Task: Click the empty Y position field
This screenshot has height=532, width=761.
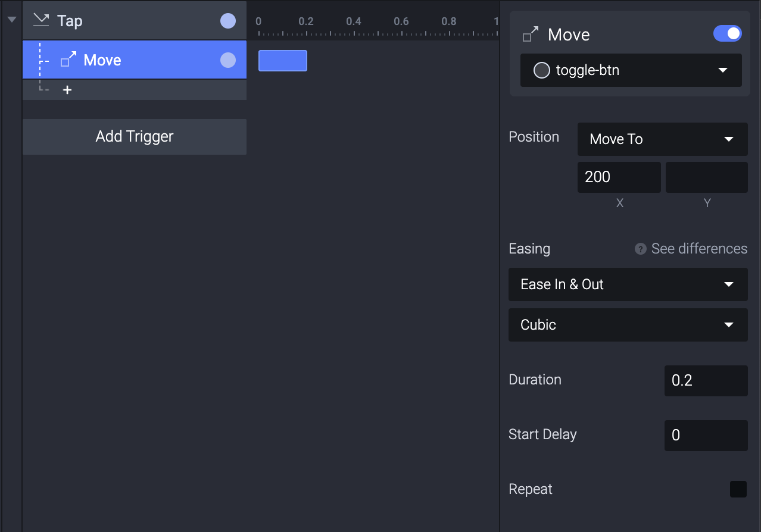Action: [707, 177]
